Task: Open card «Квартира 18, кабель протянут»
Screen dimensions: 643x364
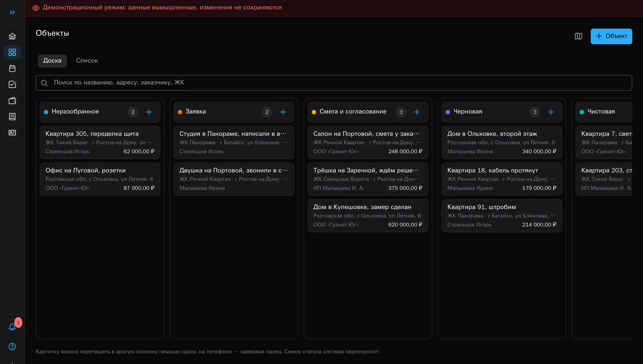Action: click(x=502, y=179)
